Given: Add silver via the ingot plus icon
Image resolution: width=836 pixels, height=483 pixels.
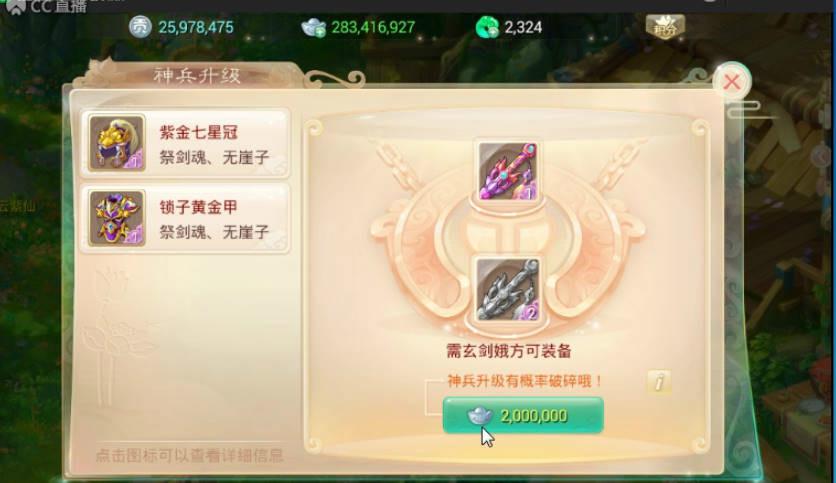Looking at the screenshot, I should click(314, 27).
